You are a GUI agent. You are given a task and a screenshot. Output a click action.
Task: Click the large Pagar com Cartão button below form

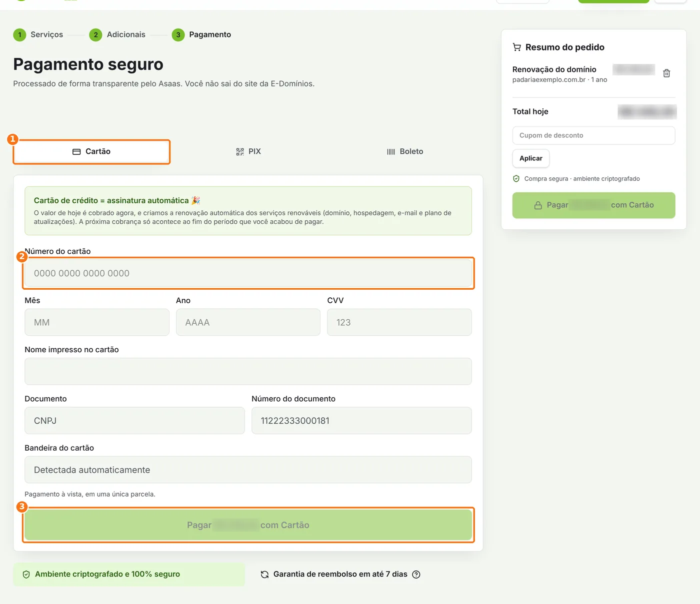248,525
